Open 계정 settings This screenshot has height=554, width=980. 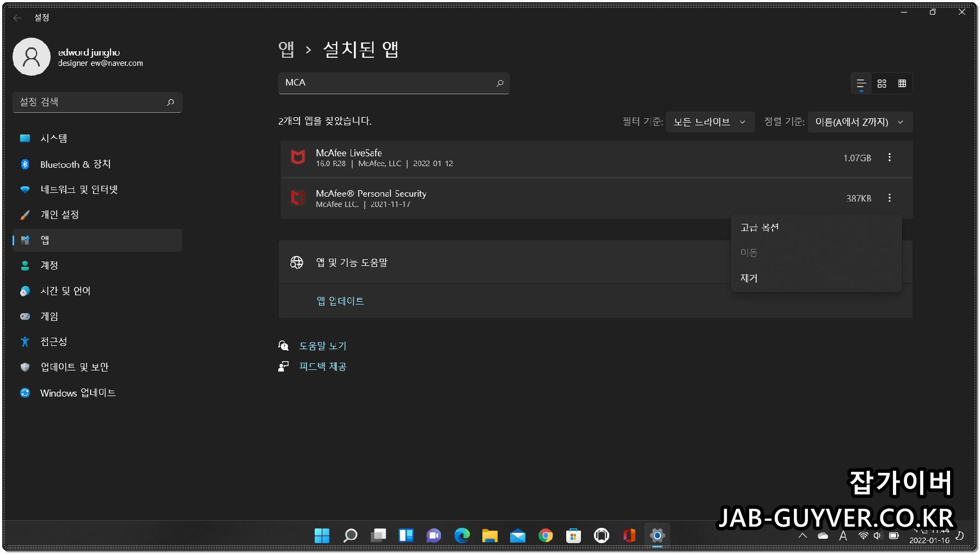click(97, 265)
